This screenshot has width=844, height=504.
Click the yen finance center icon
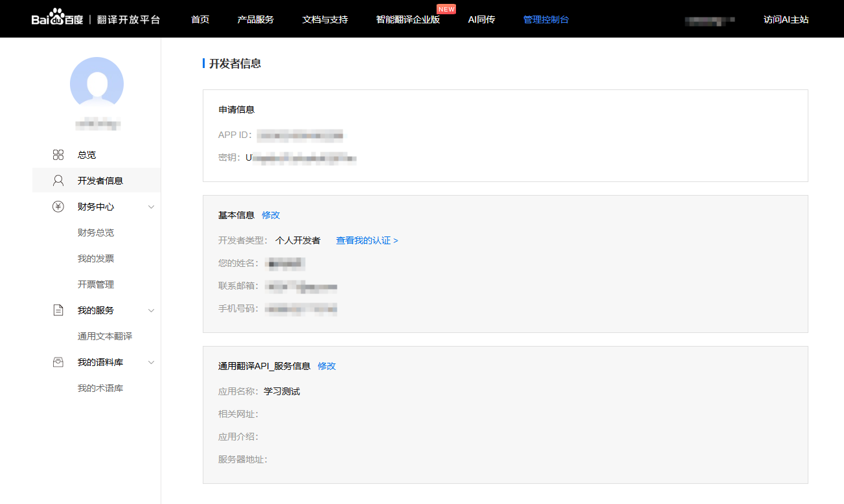coord(58,207)
